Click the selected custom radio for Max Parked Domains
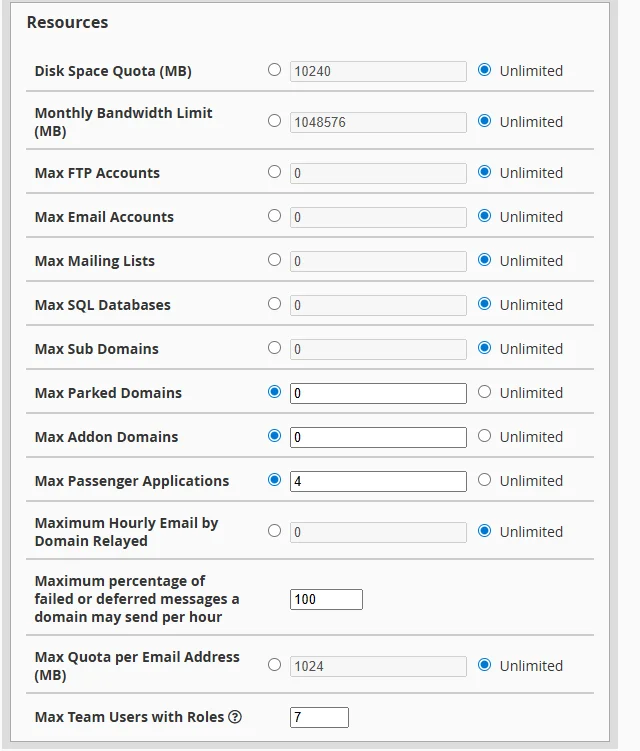Screen dimensions: 640x751 275,392
